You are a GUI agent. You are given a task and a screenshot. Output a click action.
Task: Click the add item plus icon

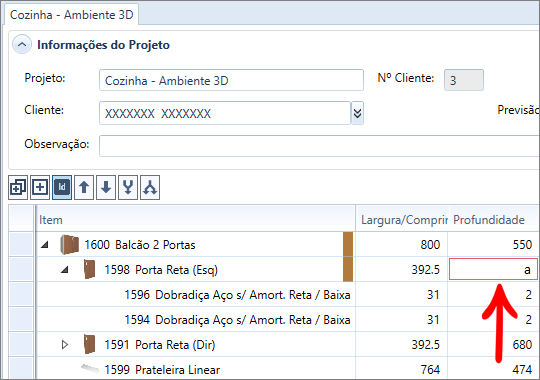(40, 187)
